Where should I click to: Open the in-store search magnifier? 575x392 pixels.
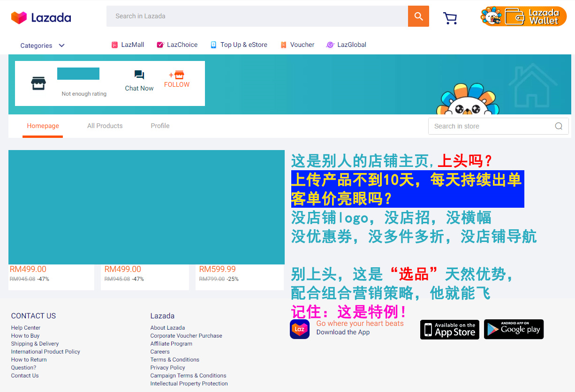(558, 126)
